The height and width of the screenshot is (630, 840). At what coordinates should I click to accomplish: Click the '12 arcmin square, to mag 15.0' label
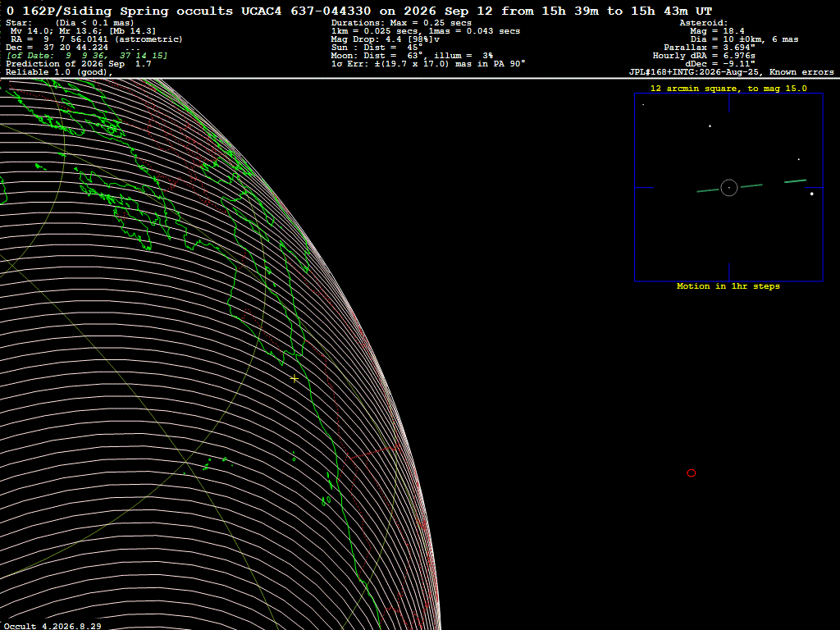728,89
